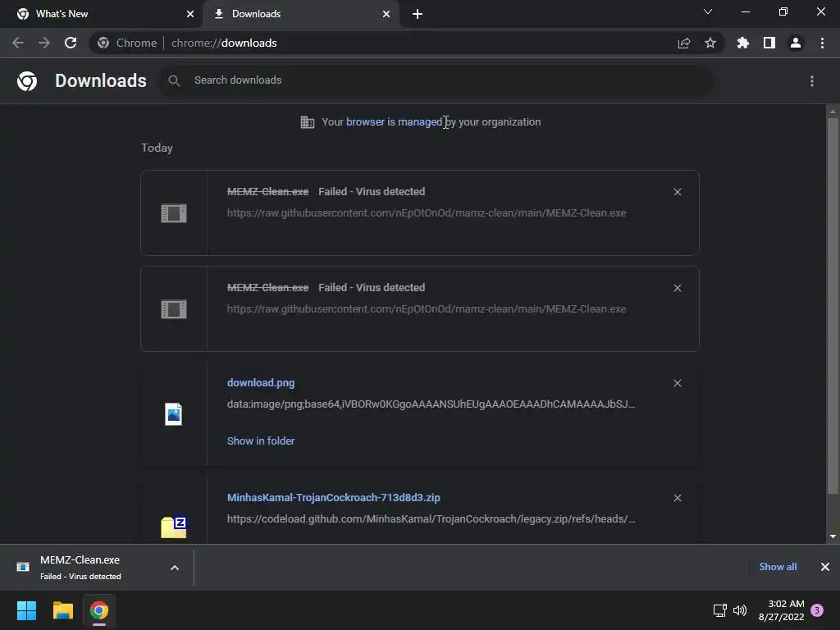The width and height of the screenshot is (840, 630).
Task: Click the download.png data URL text
Action: [431, 404]
